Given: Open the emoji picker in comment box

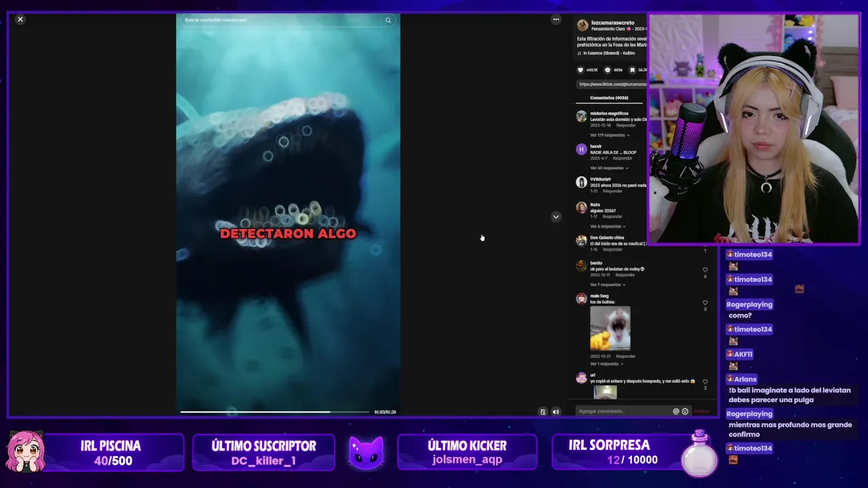Looking at the screenshot, I should [685, 411].
